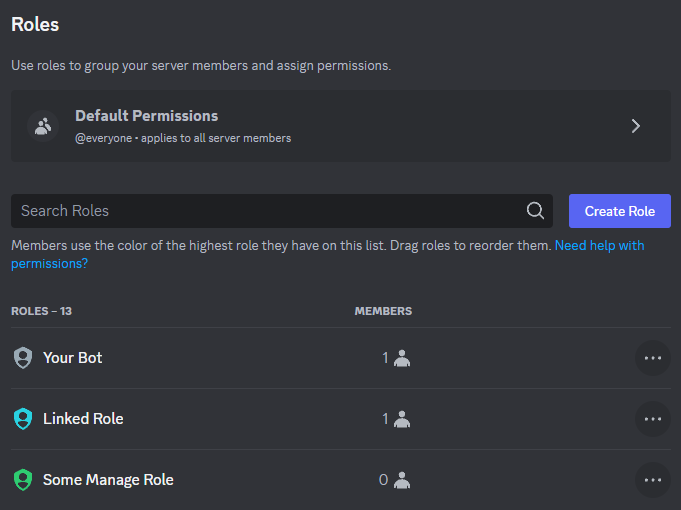Click the @everyone group icon in Default Permissions

[43, 126]
